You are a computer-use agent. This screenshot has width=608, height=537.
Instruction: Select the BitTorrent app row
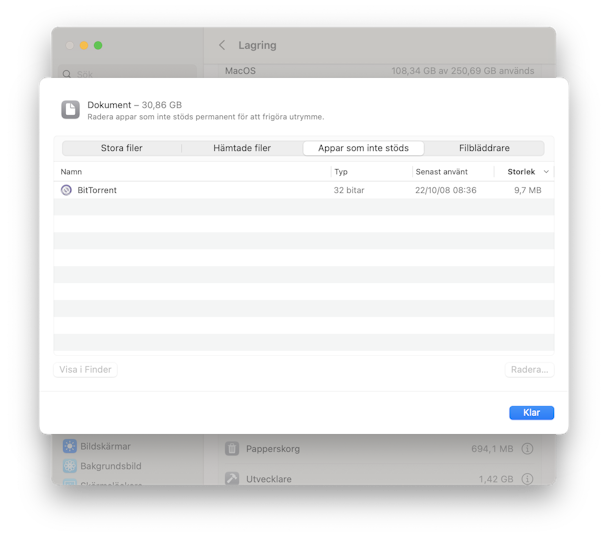click(x=304, y=190)
